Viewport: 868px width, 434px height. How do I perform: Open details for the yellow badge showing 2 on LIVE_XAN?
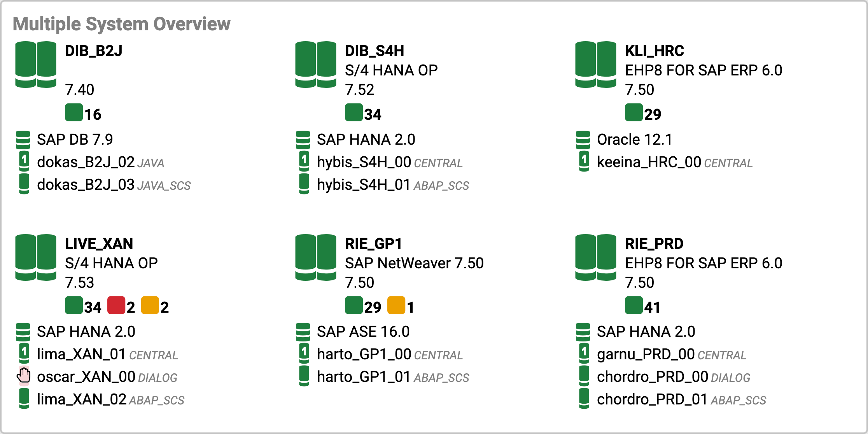pyautogui.click(x=150, y=306)
